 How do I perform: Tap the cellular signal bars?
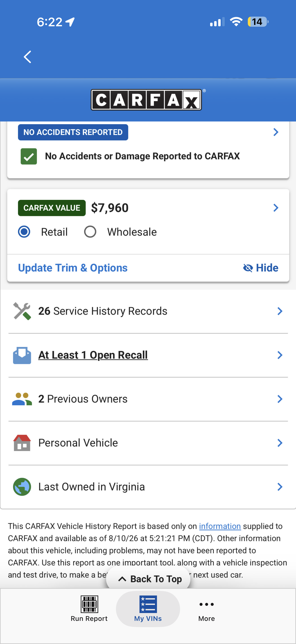(x=217, y=22)
